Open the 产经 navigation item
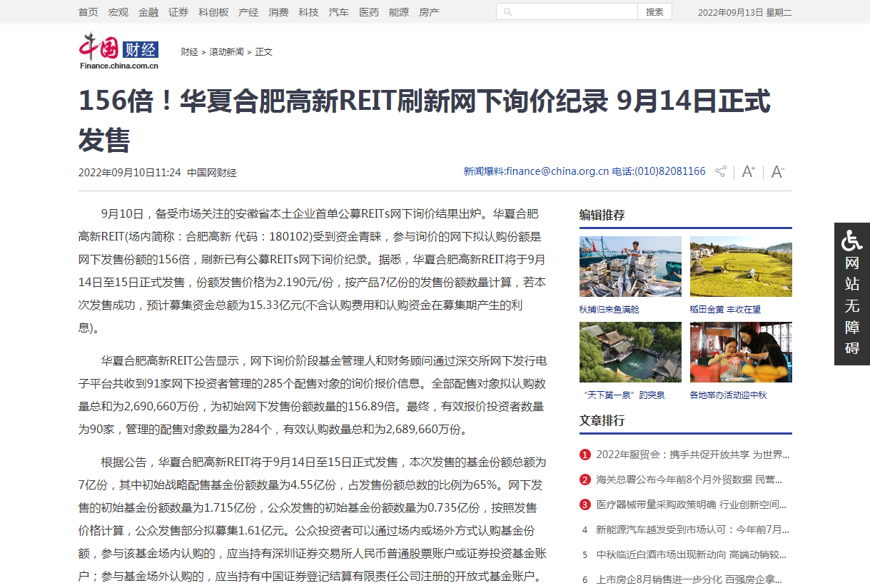870x588 pixels. pos(248,12)
